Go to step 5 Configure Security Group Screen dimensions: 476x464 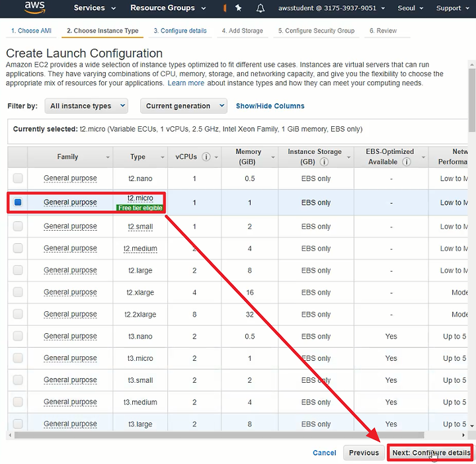(x=316, y=30)
